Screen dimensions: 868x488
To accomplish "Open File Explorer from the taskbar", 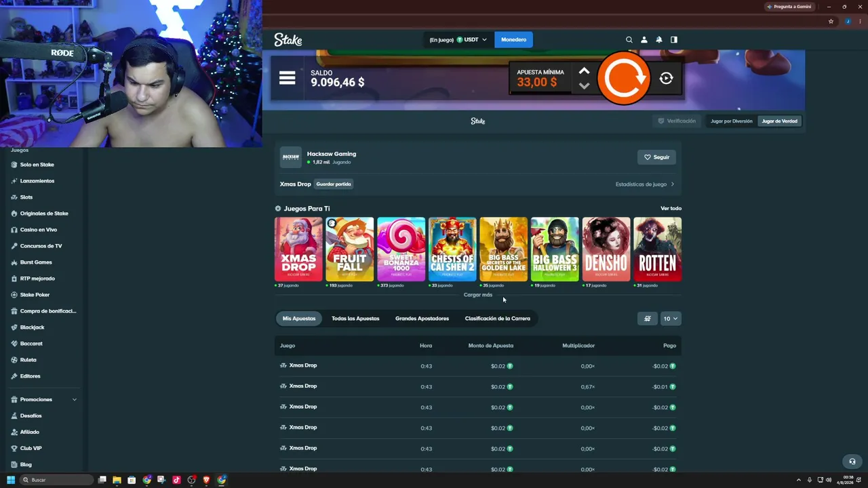I will 117,480.
